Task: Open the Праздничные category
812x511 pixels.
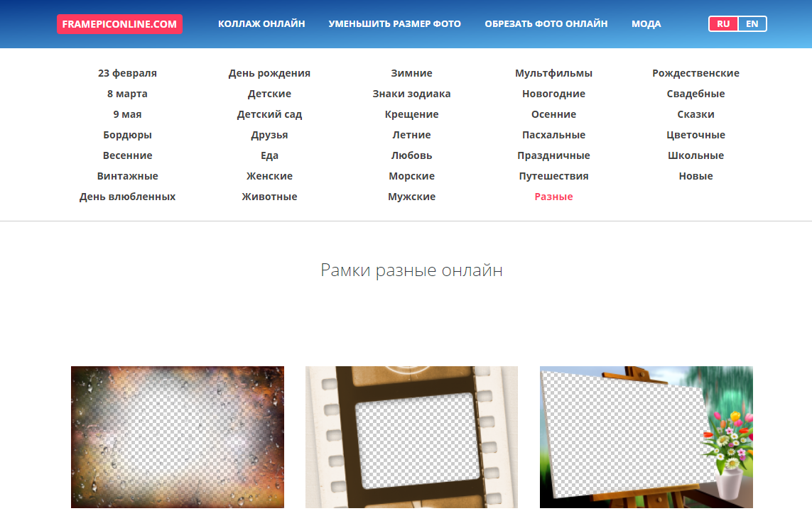Action: tap(553, 155)
